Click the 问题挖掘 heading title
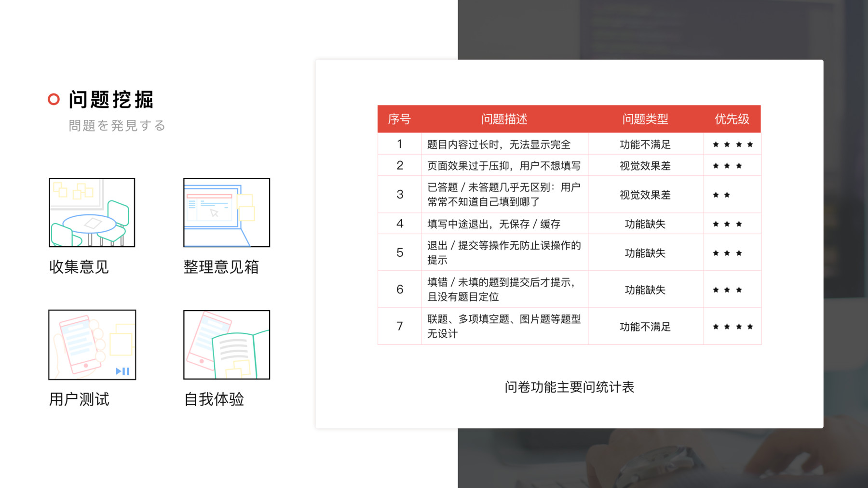Viewport: 868px width, 488px height. [111, 100]
